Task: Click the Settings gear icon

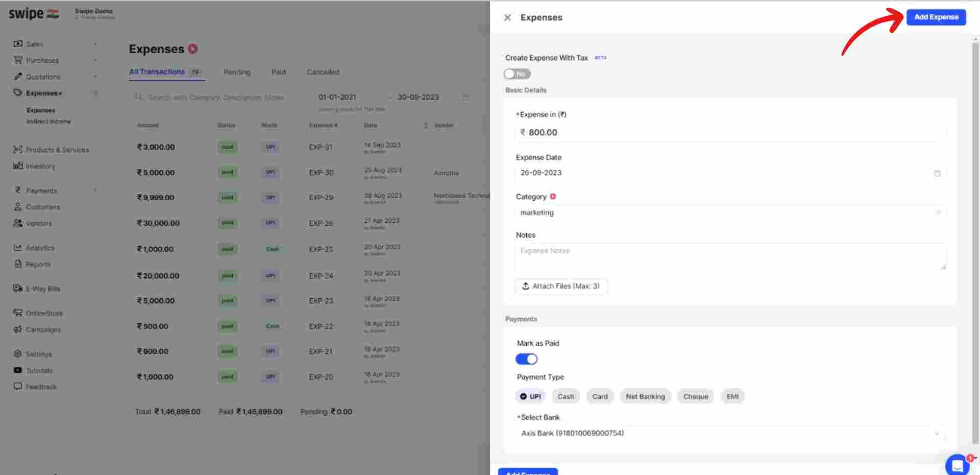Action: pyautogui.click(x=18, y=354)
